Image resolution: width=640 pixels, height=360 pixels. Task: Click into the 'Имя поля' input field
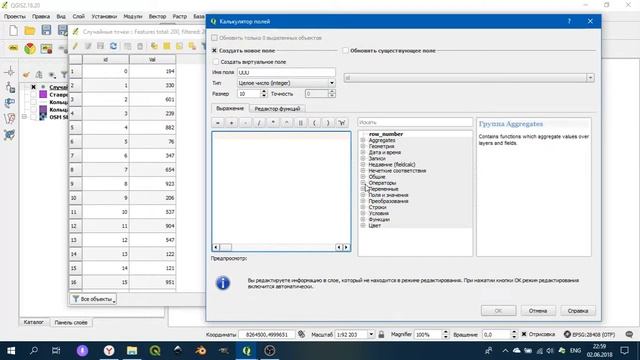(286, 72)
